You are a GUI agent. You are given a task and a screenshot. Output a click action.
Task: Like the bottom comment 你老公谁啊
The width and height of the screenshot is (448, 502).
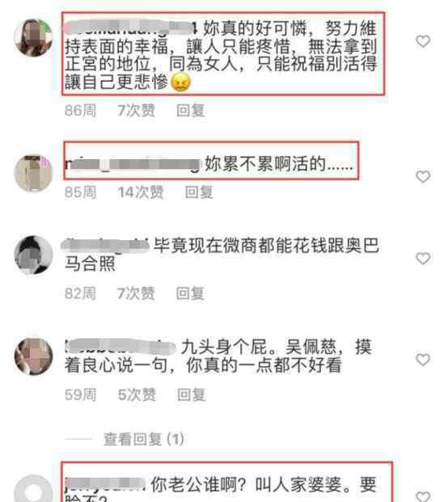423,496
